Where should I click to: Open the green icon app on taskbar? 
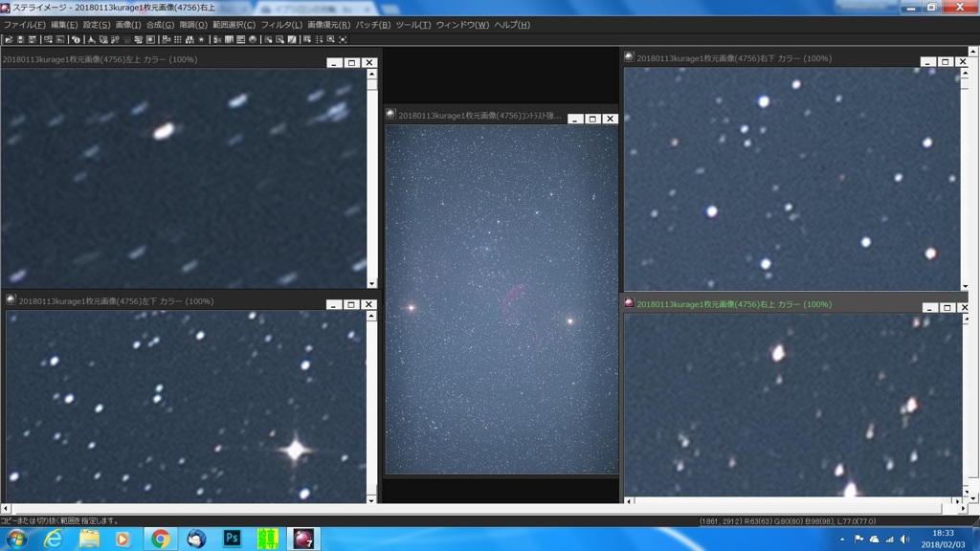tap(268, 540)
